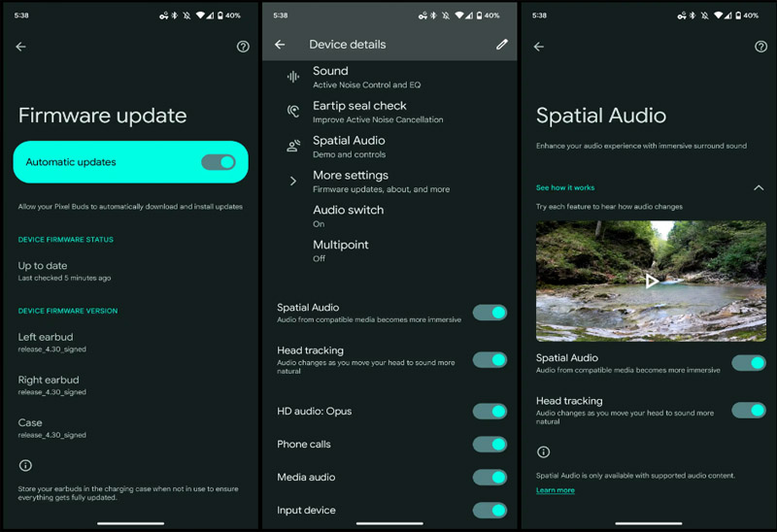Tap the Firmware update heading
Image resolution: width=777 pixels, height=532 pixels.
click(x=103, y=116)
